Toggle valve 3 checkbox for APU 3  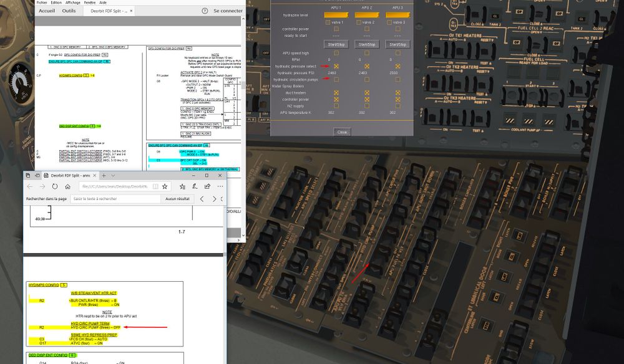(389, 22)
